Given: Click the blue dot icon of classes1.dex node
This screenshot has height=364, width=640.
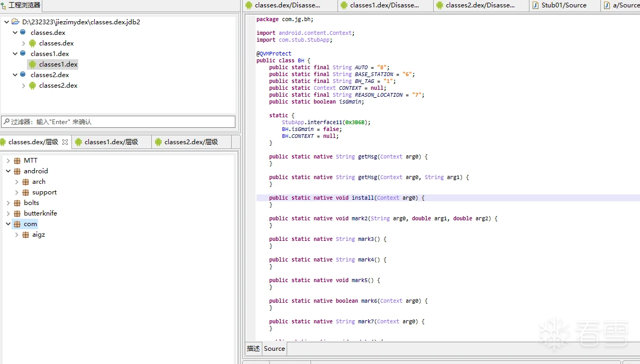Looking at the screenshot, I should coord(23,53).
